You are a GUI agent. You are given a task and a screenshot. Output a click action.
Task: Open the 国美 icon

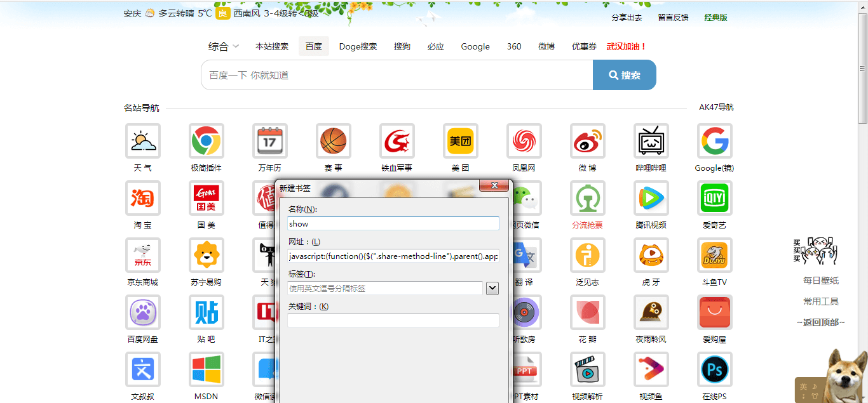point(207,198)
